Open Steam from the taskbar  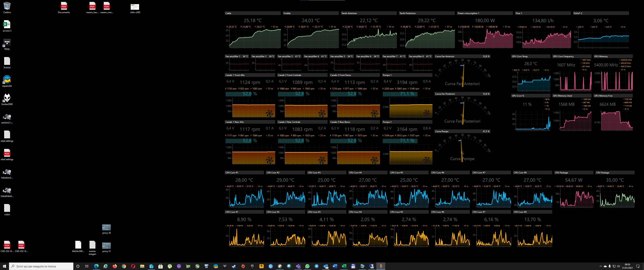click(234, 266)
